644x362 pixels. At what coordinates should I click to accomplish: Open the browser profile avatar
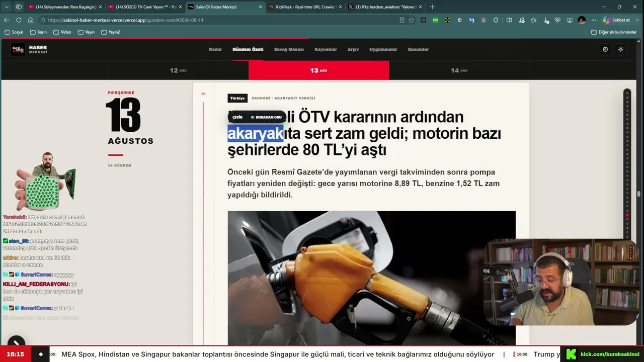tap(582, 20)
